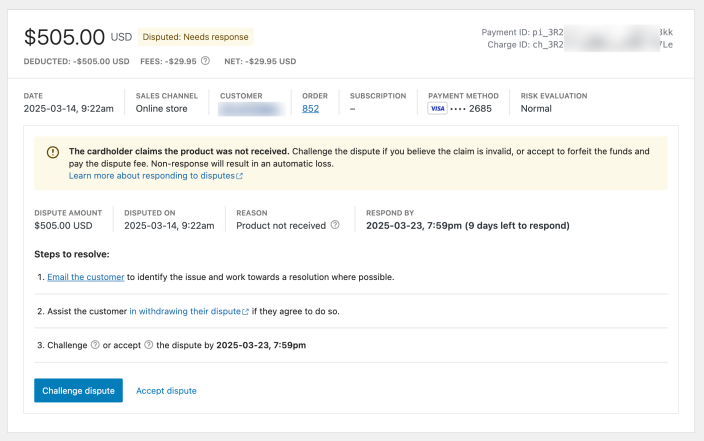Screen dimensions: 704x441
Task: Click the help icon next to Product not received
Action: click(335, 225)
